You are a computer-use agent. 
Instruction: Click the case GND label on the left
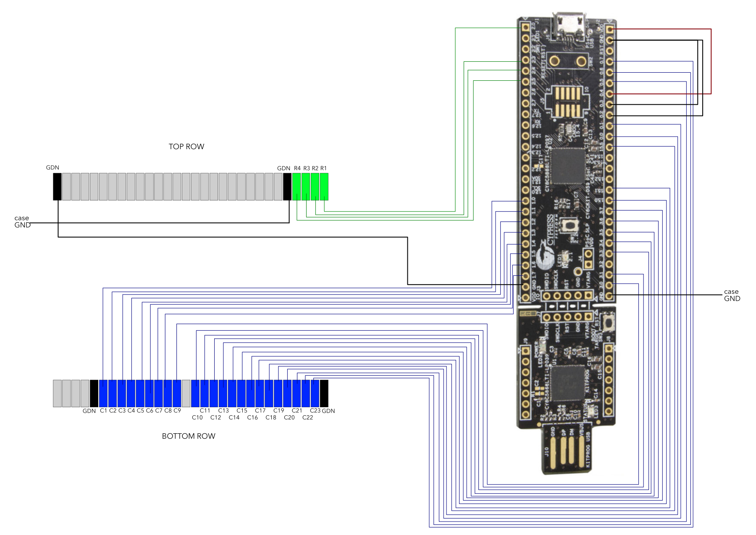(x=22, y=221)
